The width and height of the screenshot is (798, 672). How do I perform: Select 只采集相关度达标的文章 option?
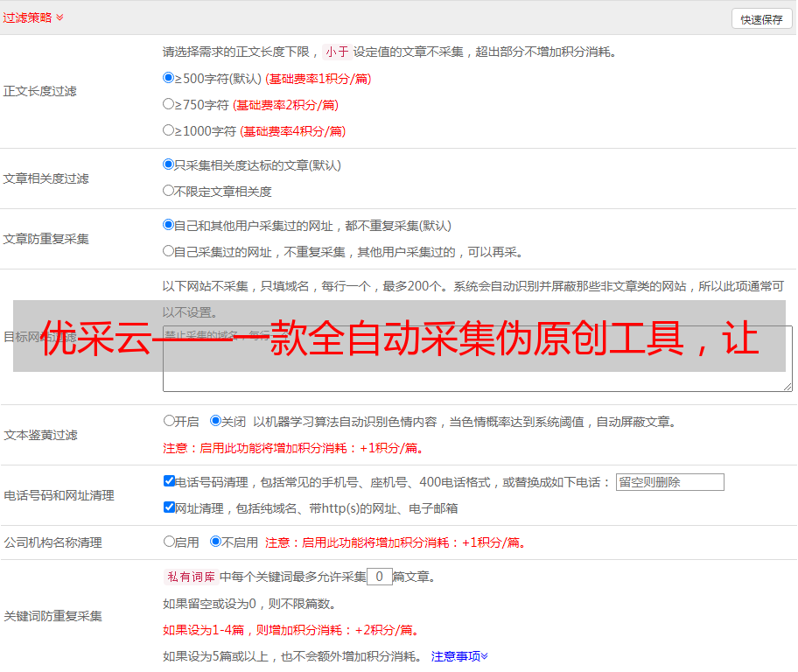pyautogui.click(x=169, y=164)
